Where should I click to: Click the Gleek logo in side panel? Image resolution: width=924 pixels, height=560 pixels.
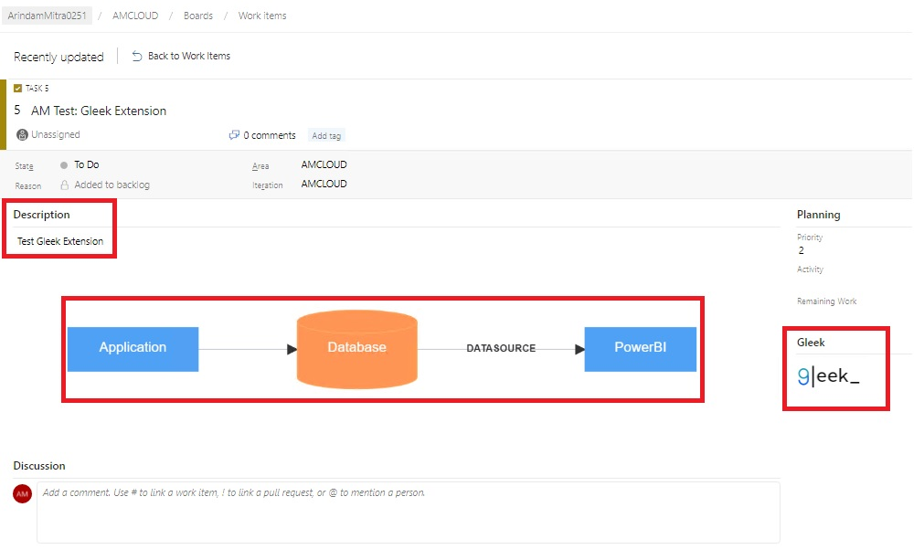828,375
